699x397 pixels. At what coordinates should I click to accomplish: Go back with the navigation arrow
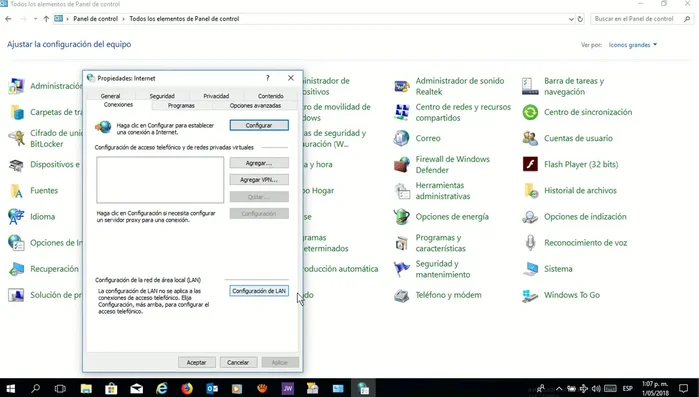[x=8, y=19]
